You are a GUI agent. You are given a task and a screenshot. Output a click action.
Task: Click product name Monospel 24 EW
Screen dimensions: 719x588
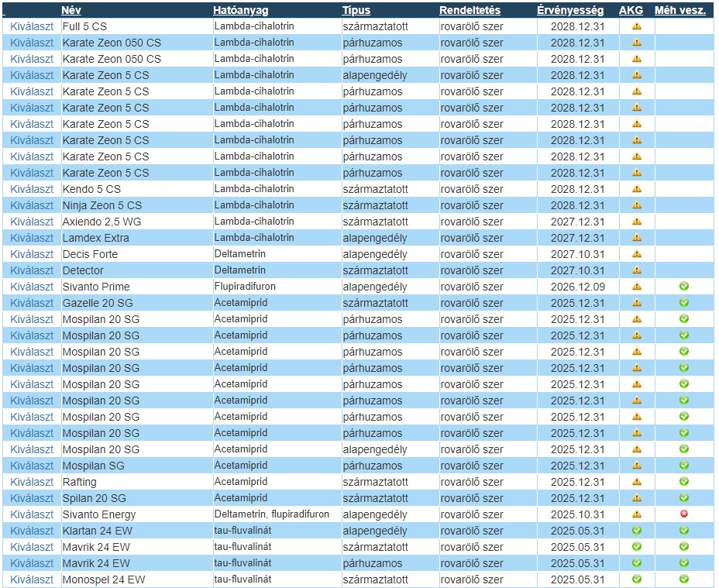pyautogui.click(x=104, y=579)
